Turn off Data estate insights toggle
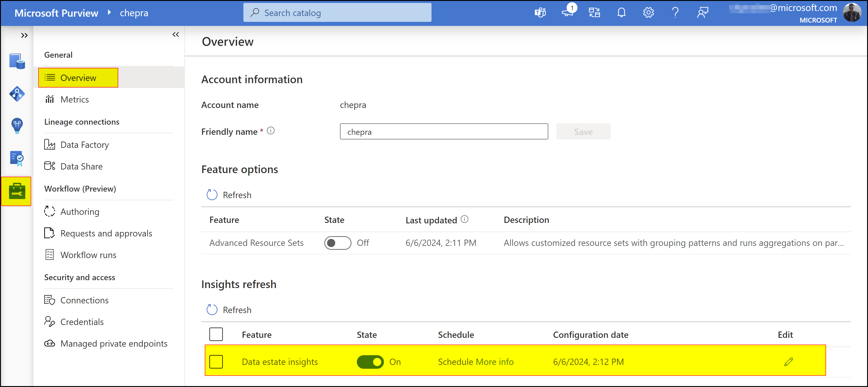The width and height of the screenshot is (868, 387). tap(370, 362)
